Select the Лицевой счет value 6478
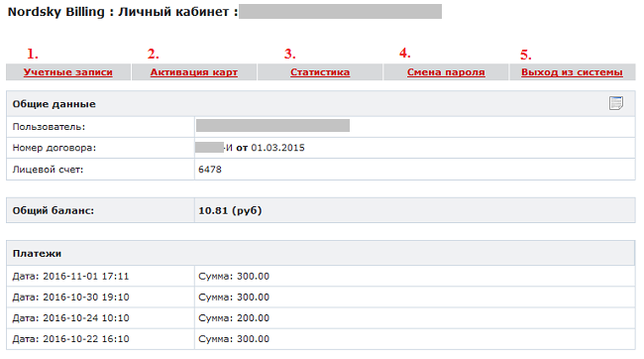This screenshot has height=359, width=644. [210, 170]
